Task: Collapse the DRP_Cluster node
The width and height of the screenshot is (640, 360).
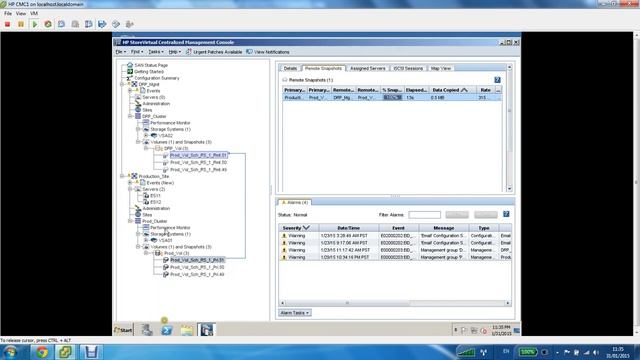Action: [130, 116]
